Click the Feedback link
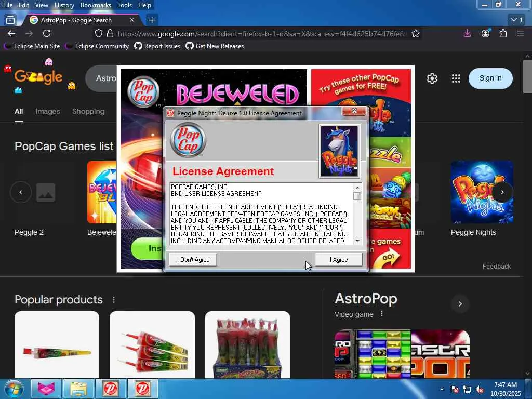The height and width of the screenshot is (399, 532). [496, 267]
